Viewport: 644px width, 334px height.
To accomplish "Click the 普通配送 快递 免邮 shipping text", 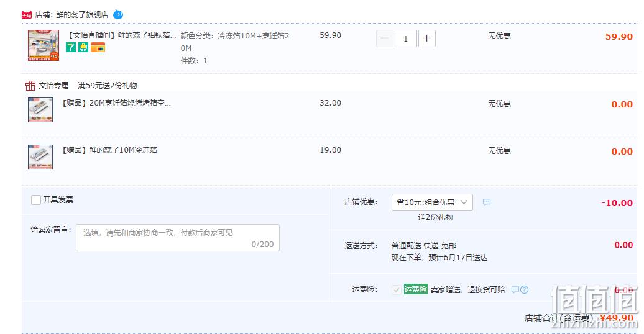I will pyautogui.click(x=423, y=246).
